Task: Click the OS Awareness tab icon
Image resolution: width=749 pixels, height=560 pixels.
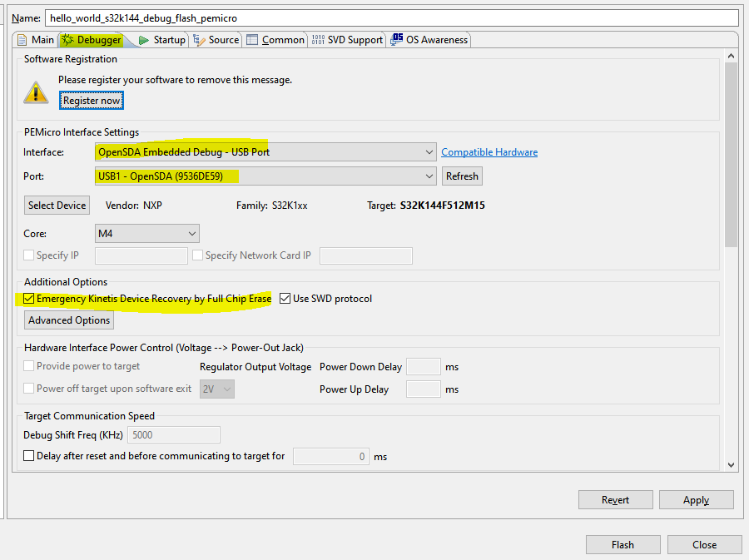Action: [x=396, y=39]
